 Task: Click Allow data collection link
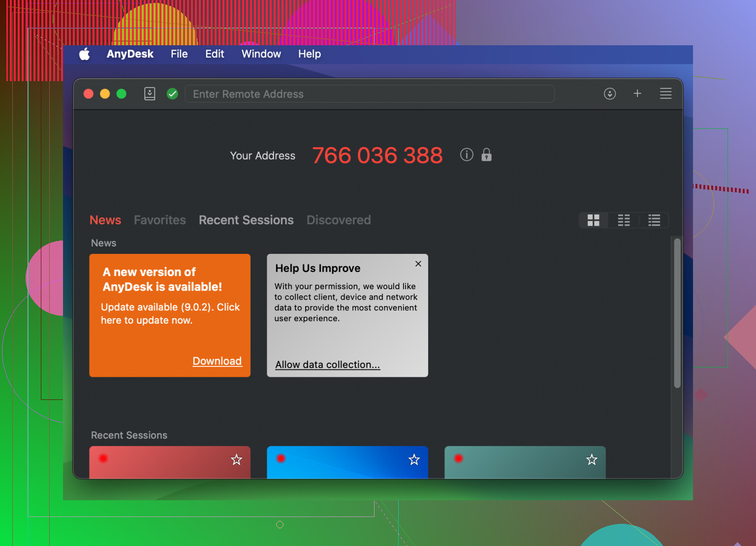[327, 364]
